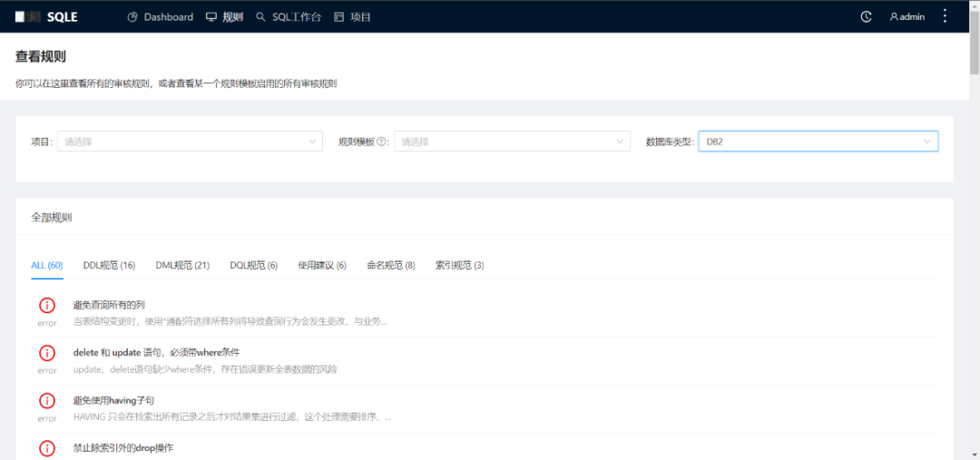Click error icon for 禁止除索引外的drop操作
Screen dimensions: 980x460
[x=47, y=448]
